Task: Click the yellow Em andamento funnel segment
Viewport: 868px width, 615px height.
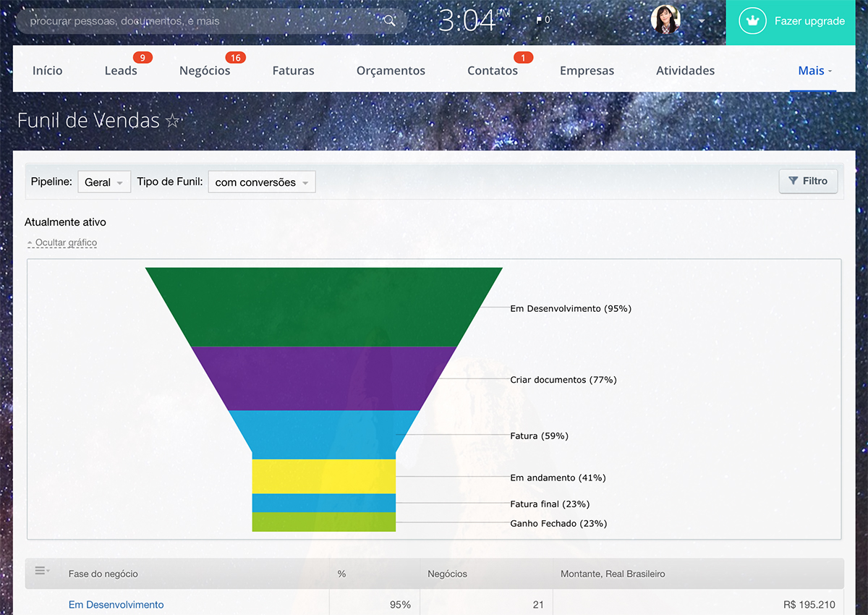Action: coord(323,476)
